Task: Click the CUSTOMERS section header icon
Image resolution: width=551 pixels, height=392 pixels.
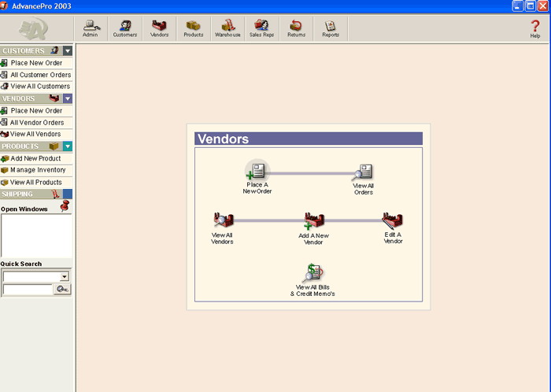Action: 55,50
